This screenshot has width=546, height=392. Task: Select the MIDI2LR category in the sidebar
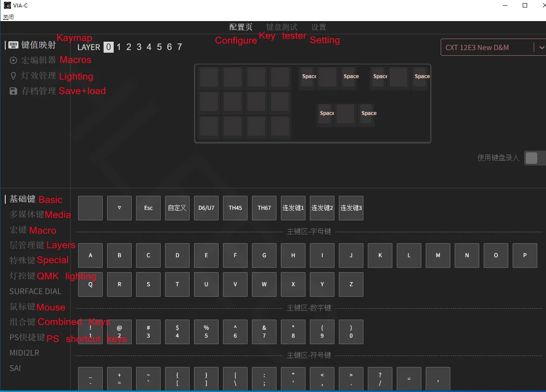tap(24, 352)
